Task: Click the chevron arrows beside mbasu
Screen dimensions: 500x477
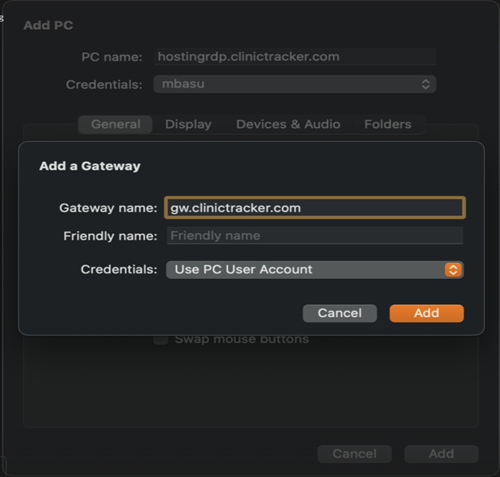Action: tap(425, 84)
